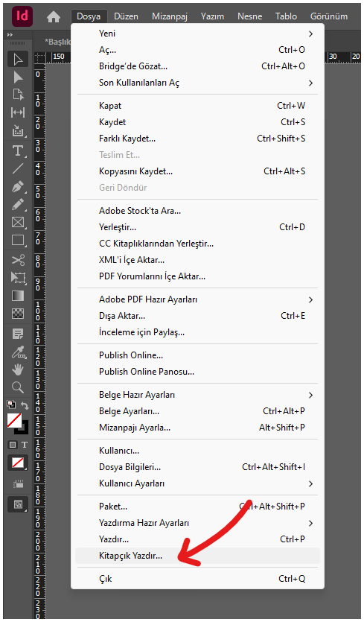Click the Home icon
Image resolution: width=364 pixels, height=622 pixels.
point(54,16)
